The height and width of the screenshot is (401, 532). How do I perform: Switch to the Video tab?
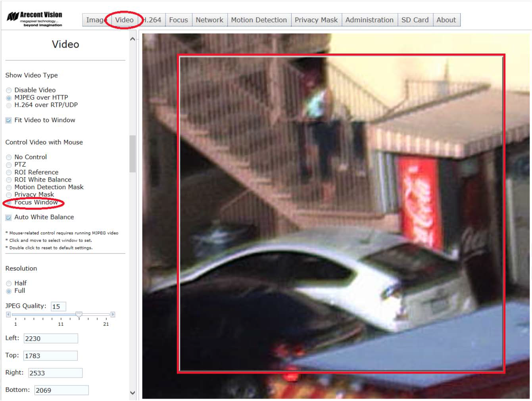click(x=124, y=20)
